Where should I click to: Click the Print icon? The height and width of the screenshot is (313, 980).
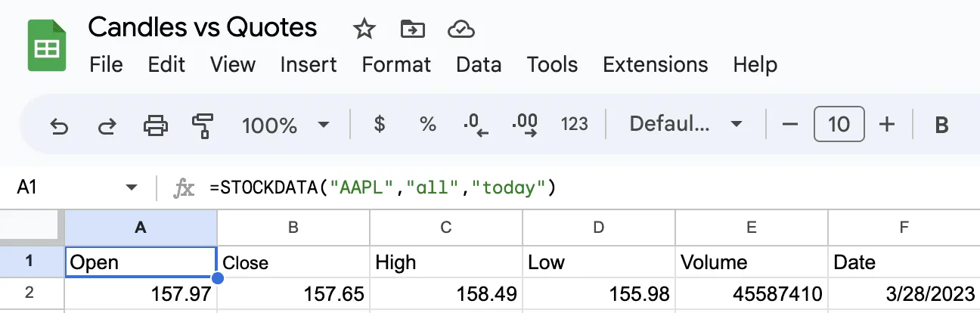156,125
